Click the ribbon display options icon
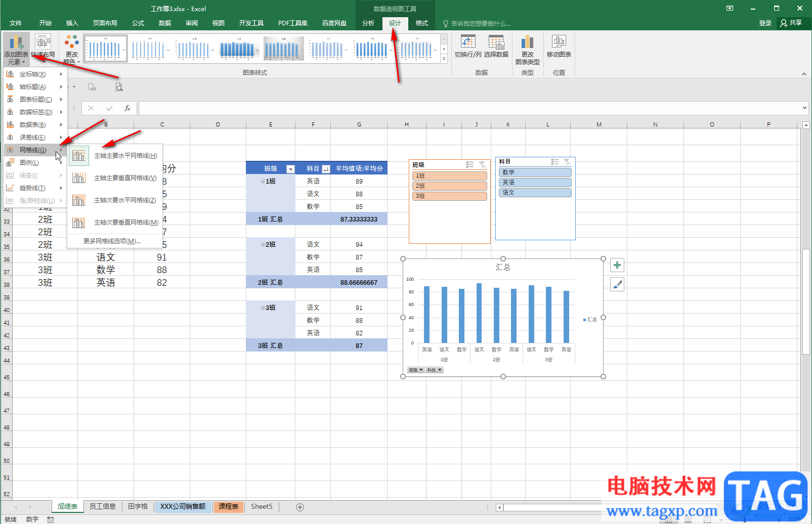Screen dimensions: 812x524 pyautogui.click(x=730, y=8)
